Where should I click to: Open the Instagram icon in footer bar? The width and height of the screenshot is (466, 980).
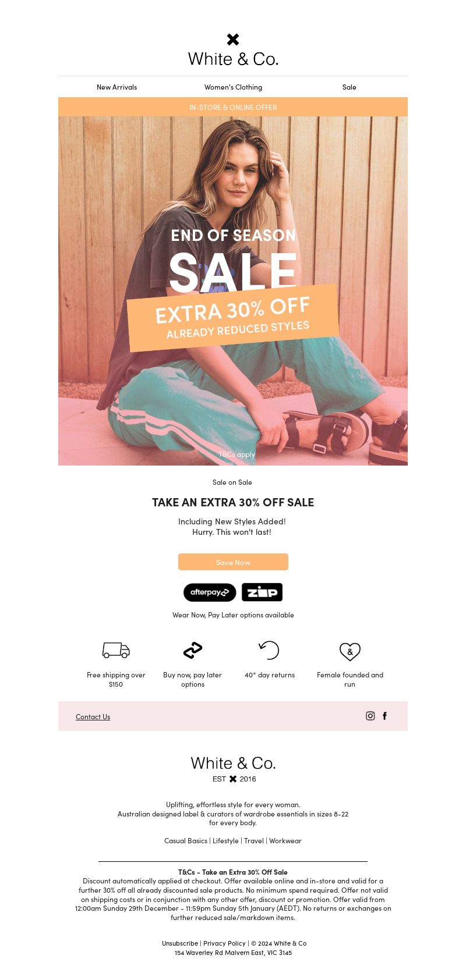click(370, 716)
